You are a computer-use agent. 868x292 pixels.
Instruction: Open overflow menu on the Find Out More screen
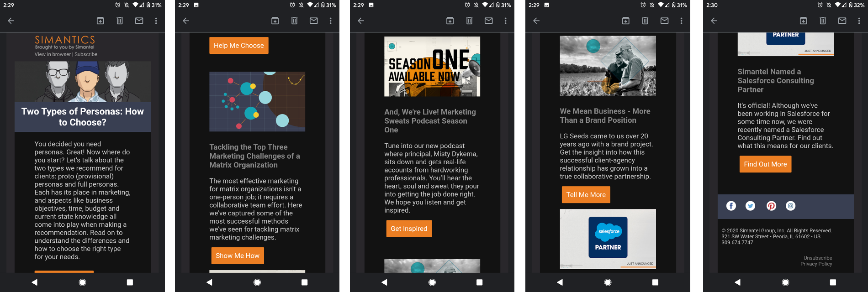click(859, 21)
